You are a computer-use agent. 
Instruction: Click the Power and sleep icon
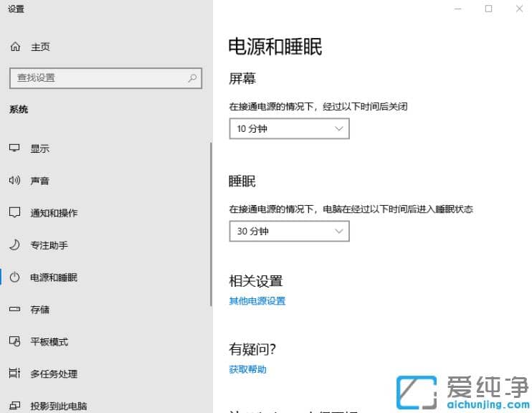tap(14, 277)
